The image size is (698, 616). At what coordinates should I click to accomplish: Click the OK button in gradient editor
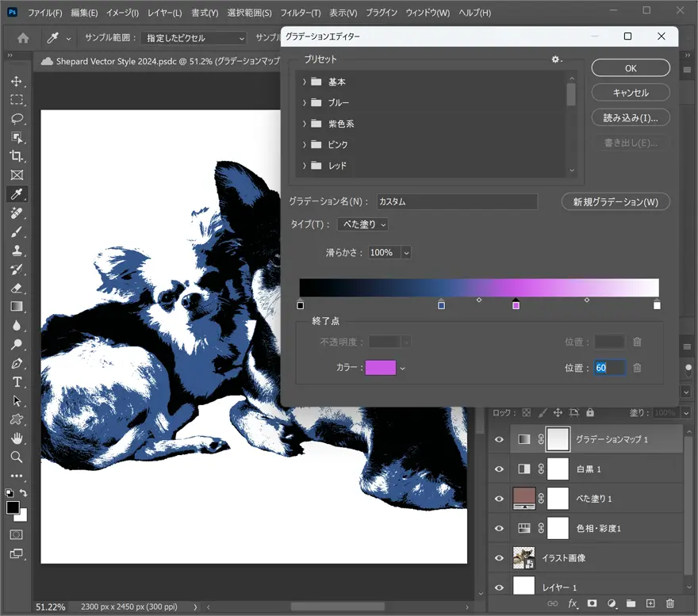631,68
